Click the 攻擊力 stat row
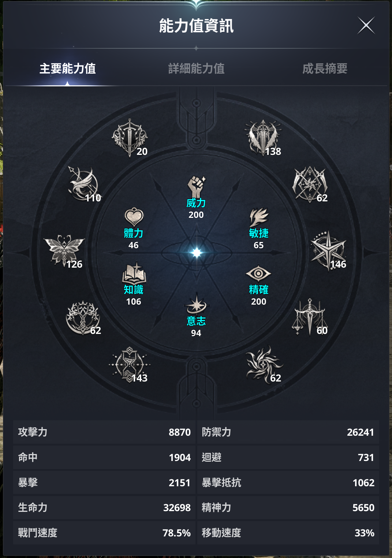 (x=104, y=432)
